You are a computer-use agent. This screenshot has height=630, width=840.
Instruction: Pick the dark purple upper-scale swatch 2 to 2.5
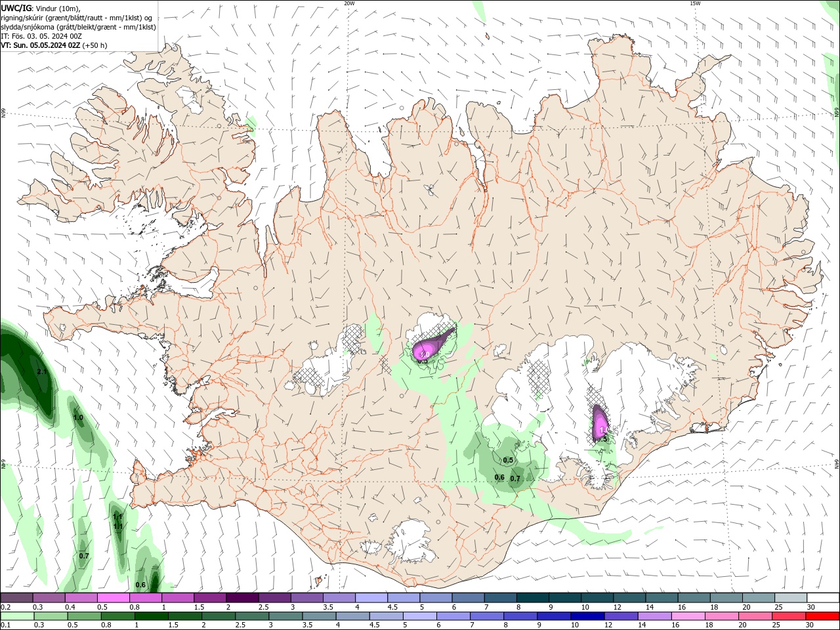[242, 597]
